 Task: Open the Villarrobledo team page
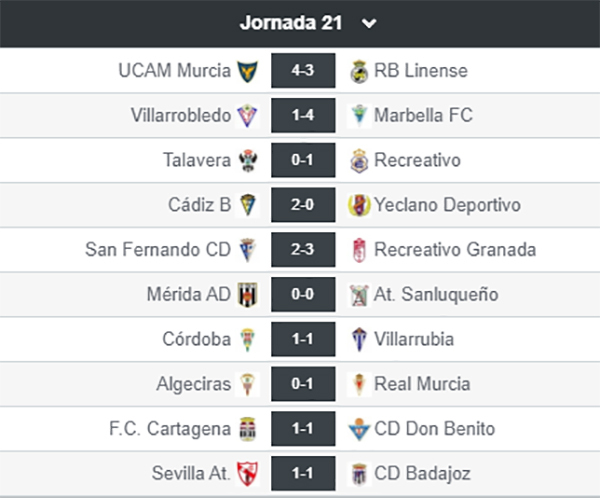pyautogui.click(x=181, y=115)
